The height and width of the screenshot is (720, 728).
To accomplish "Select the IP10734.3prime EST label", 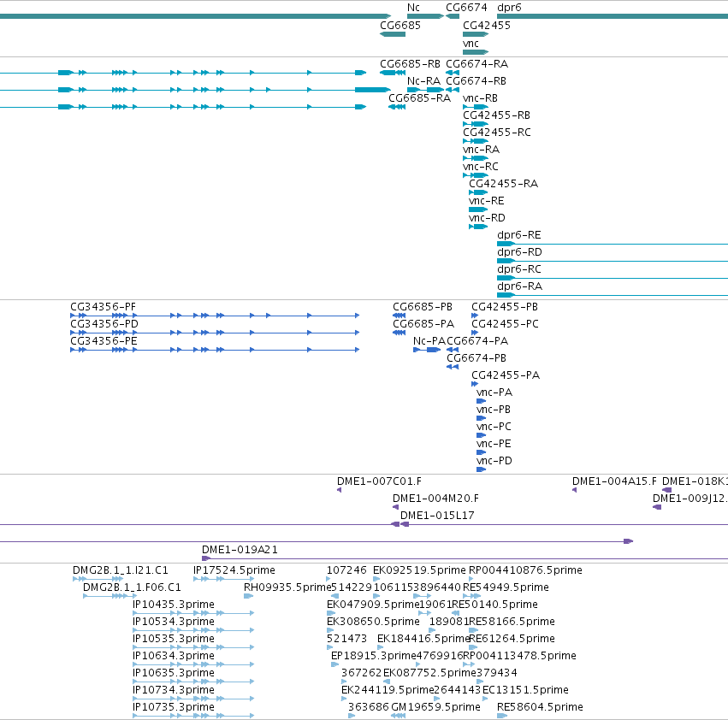I will click(x=174, y=690).
